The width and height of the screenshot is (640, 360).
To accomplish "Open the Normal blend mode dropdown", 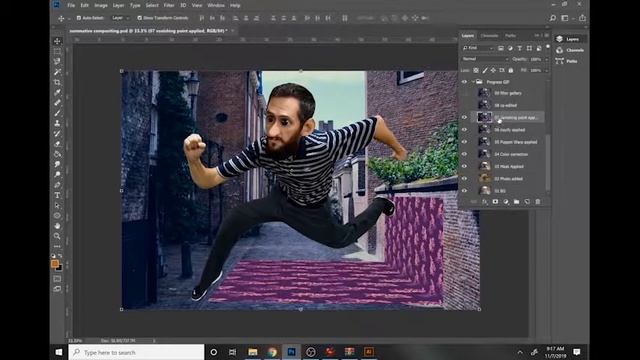I will click(x=485, y=59).
